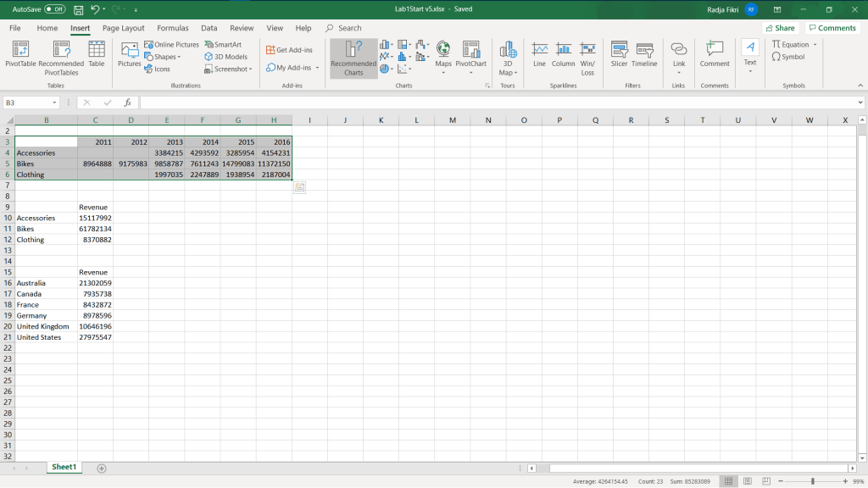Image resolution: width=868 pixels, height=488 pixels.
Task: Expand the Name Box dropdown arrow
Action: (55, 103)
